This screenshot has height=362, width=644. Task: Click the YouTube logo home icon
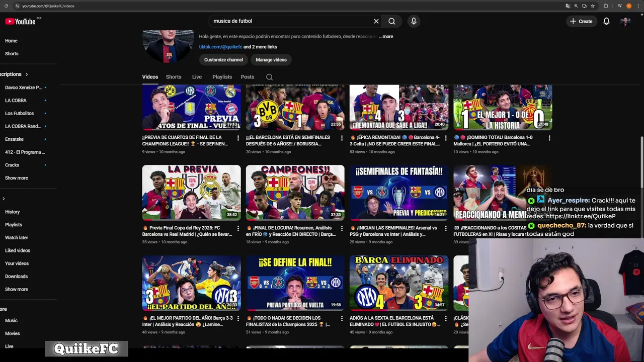(20, 21)
